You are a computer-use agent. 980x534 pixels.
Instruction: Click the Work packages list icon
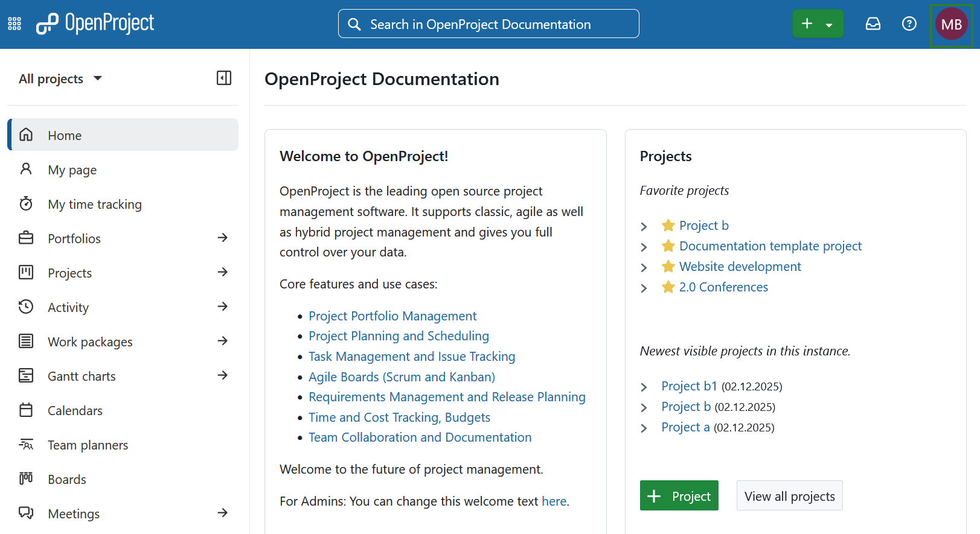(26, 341)
